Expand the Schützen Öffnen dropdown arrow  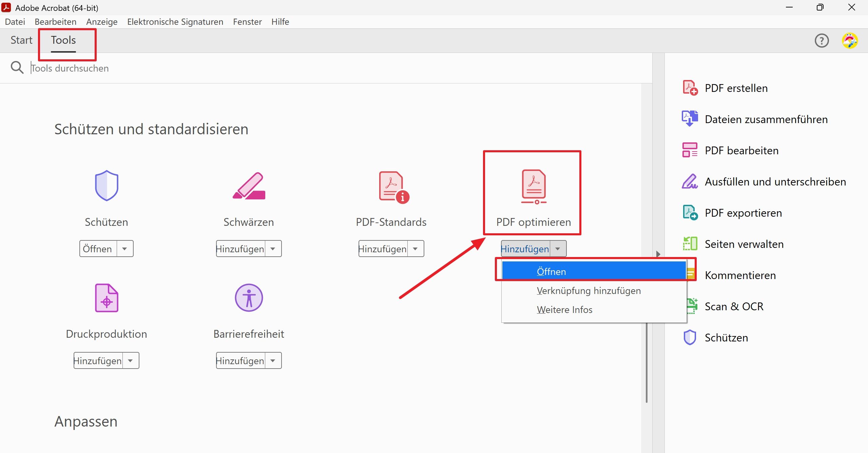click(x=125, y=249)
